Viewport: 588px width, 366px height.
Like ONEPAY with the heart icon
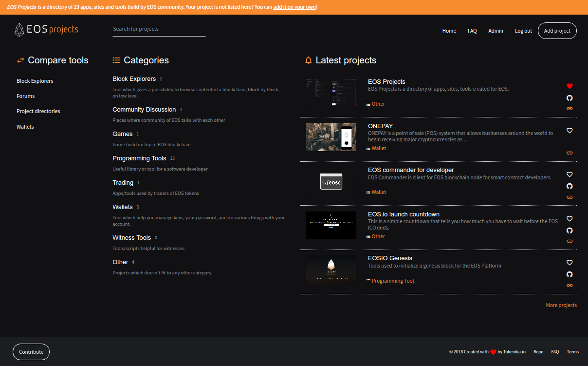570,131
